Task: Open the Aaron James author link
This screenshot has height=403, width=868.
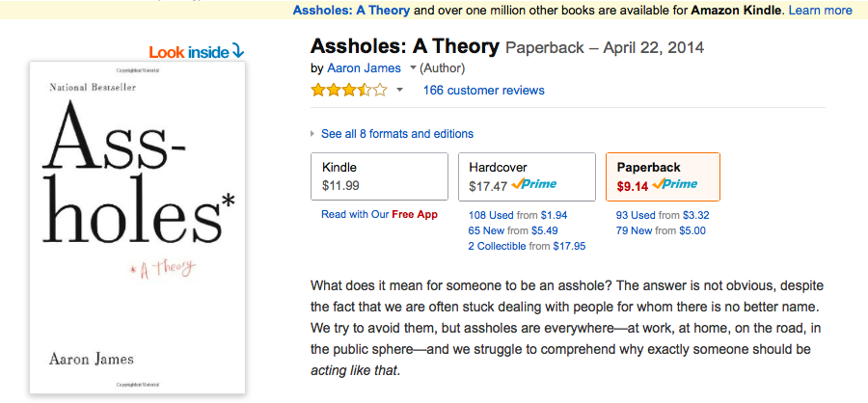Action: [x=366, y=68]
